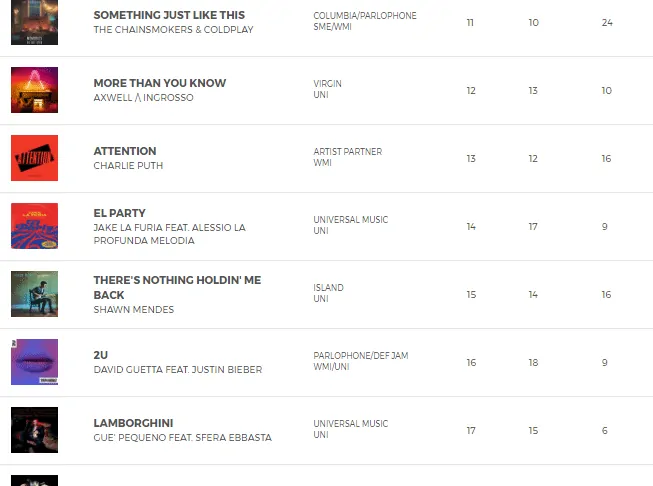The height and width of the screenshot is (486, 653).
Task: Open the More Than You Know cover art
Action: coord(34,90)
